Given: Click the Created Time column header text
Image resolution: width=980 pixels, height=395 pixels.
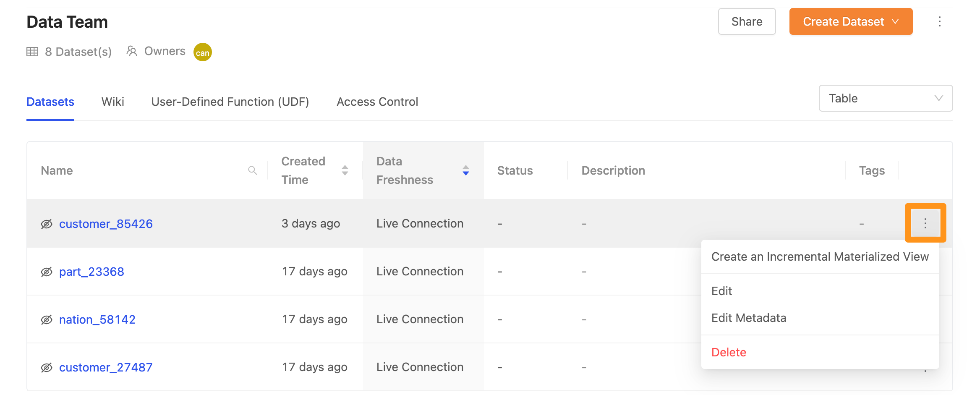Looking at the screenshot, I should tap(303, 170).
